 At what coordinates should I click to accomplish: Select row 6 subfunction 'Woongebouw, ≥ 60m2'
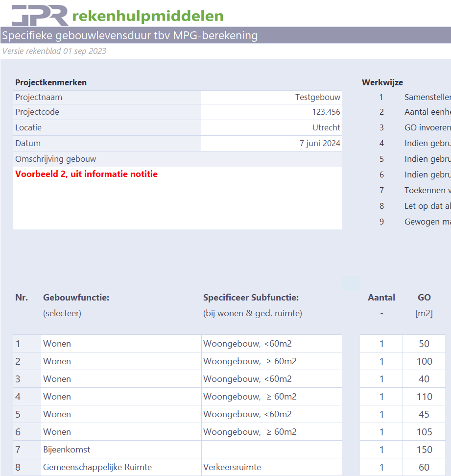[x=272, y=432]
